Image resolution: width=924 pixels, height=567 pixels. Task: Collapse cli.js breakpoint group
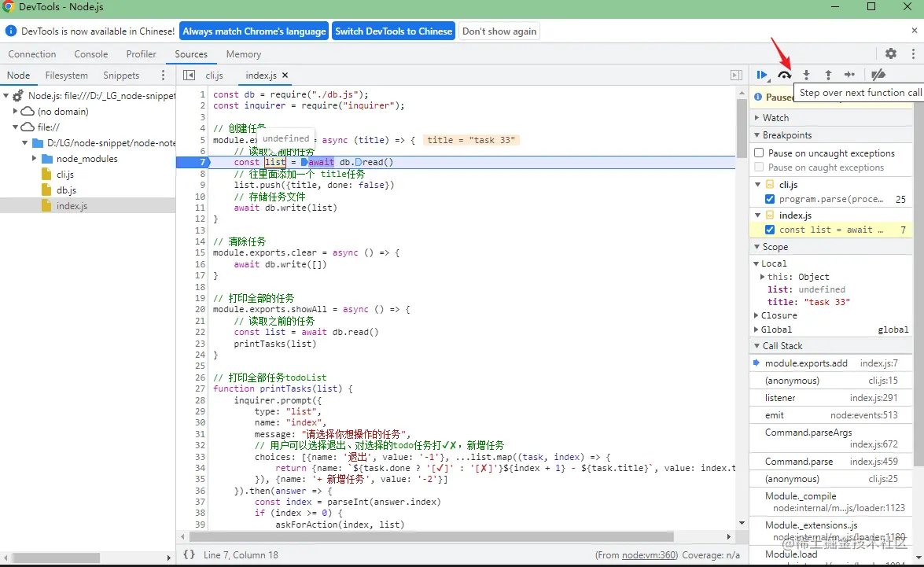point(758,185)
